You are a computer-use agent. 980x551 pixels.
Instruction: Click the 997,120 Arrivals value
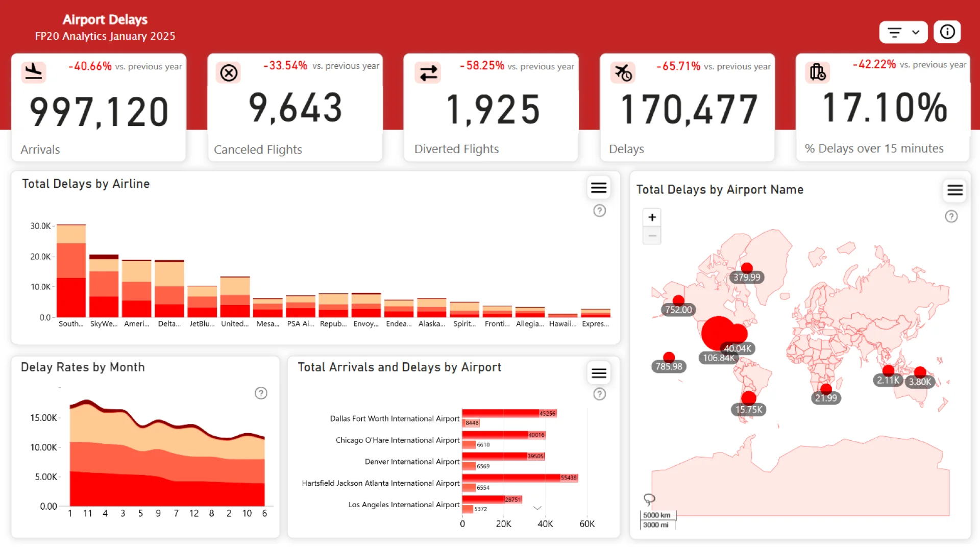tap(99, 113)
